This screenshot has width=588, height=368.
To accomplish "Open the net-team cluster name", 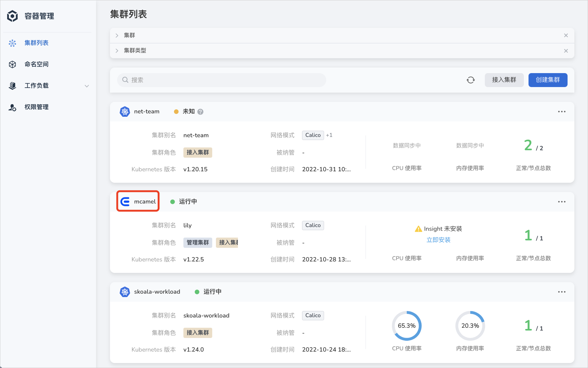I will (x=147, y=112).
